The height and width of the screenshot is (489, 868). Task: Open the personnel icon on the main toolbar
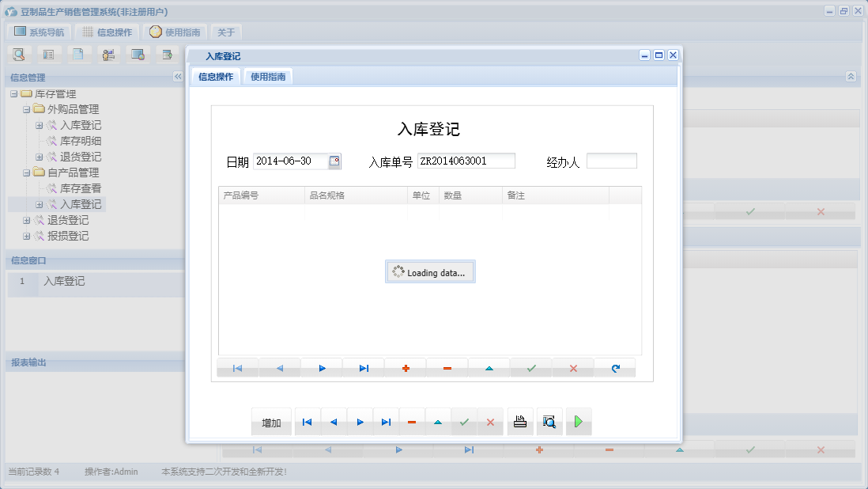coord(108,54)
